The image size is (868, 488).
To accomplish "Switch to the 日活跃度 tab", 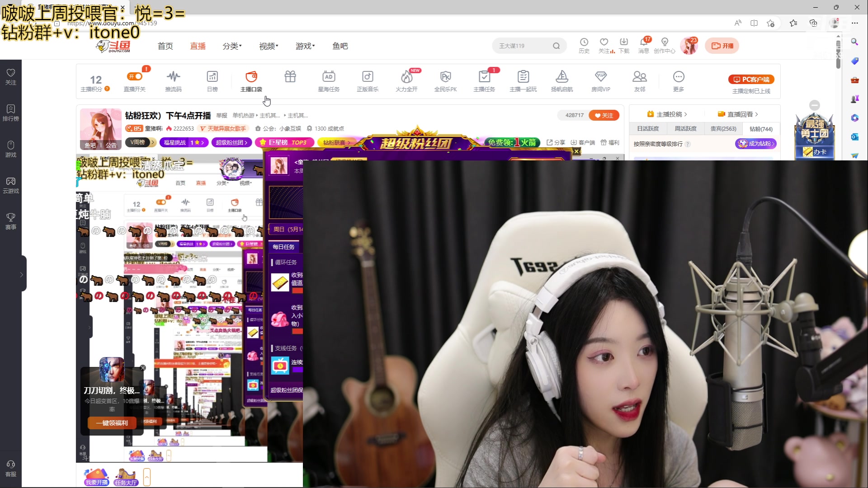I will pos(648,129).
